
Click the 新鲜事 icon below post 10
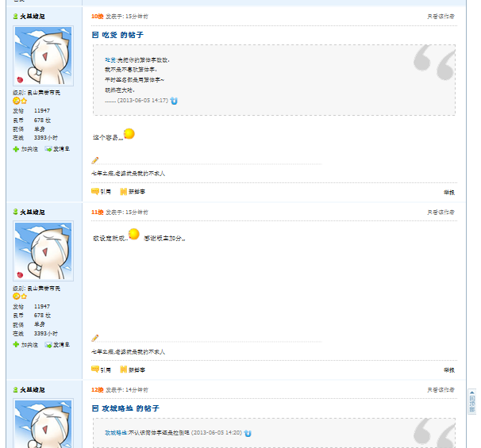tap(123, 192)
